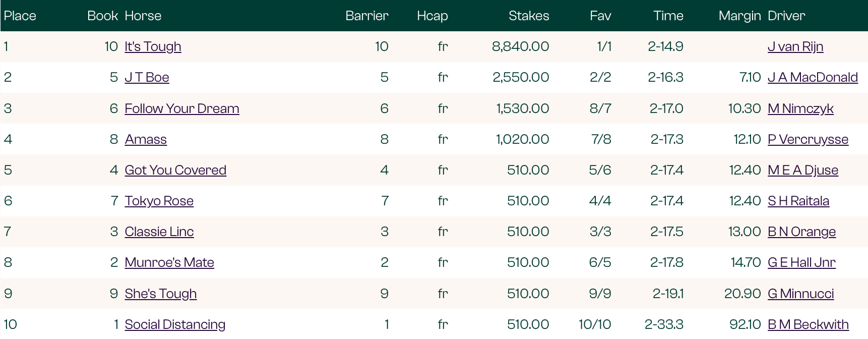The width and height of the screenshot is (868, 339).
Task: Open She's Tough horse page
Action: coord(160,294)
